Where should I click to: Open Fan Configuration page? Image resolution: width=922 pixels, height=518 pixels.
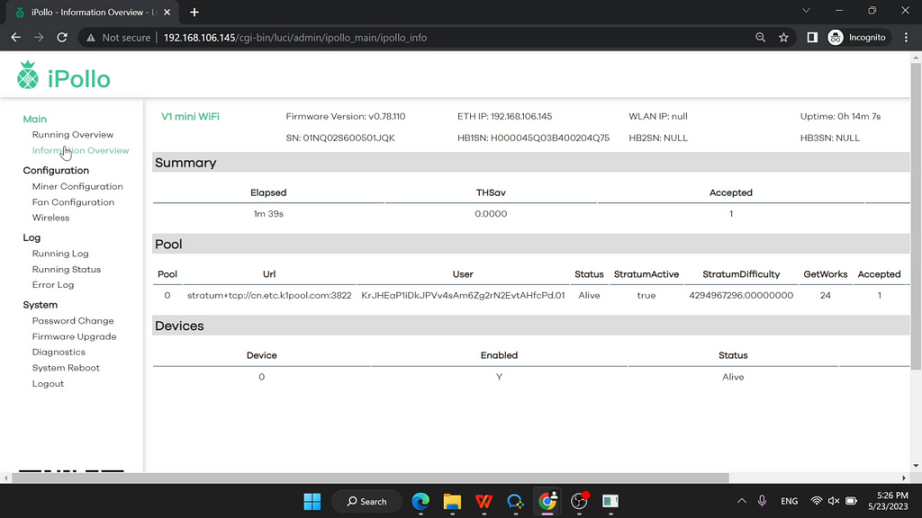tap(73, 202)
